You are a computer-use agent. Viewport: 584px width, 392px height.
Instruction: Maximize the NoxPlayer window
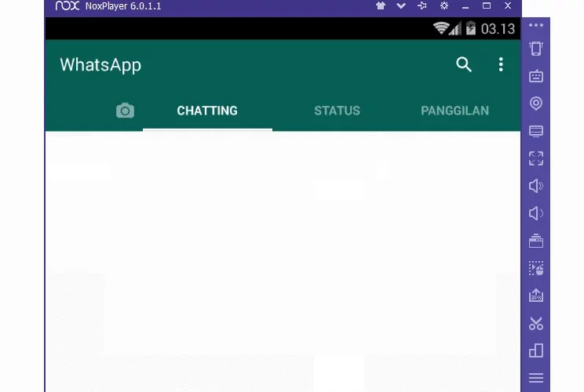click(x=487, y=5)
